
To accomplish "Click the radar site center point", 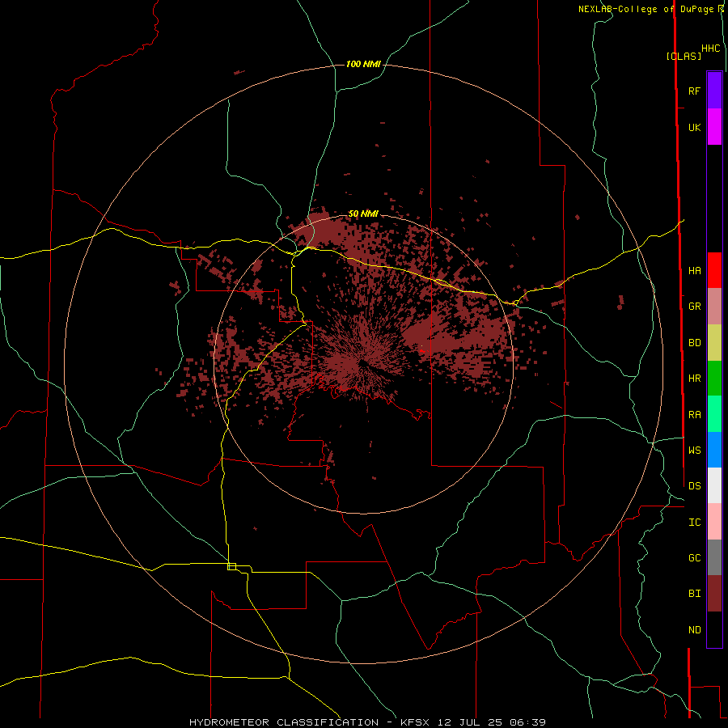I will tap(362, 363).
